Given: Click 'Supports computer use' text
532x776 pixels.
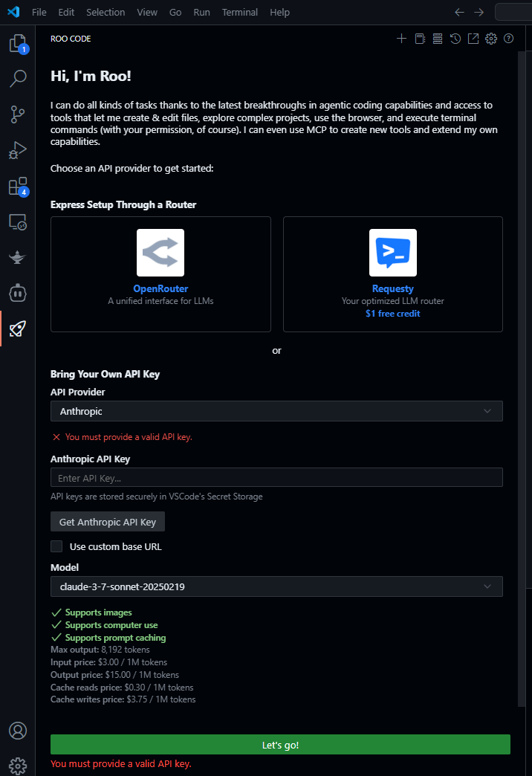Looking at the screenshot, I should tap(111, 625).
